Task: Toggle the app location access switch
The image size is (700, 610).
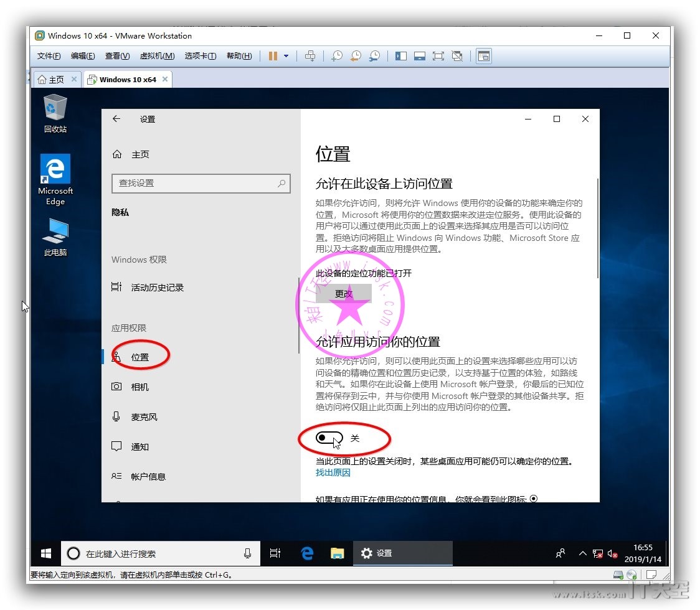Action: pyautogui.click(x=329, y=438)
